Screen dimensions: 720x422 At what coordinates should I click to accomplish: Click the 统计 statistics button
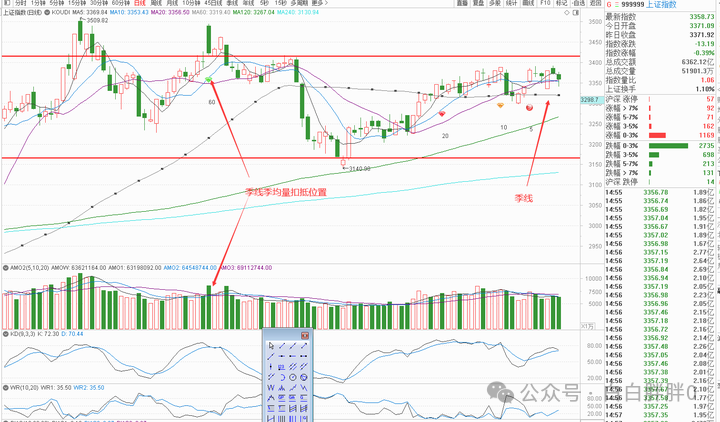point(512,3)
